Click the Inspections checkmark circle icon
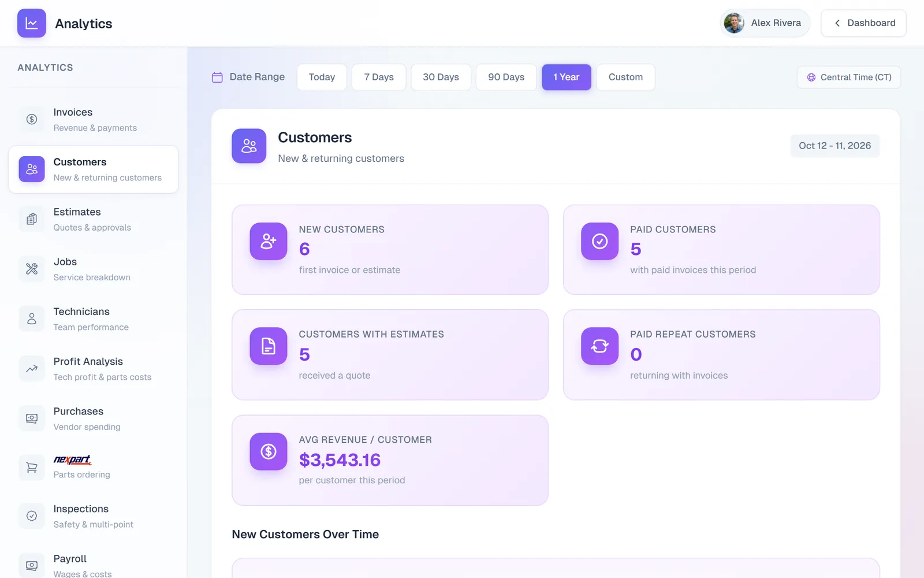This screenshot has height=578, width=924. pyautogui.click(x=32, y=516)
